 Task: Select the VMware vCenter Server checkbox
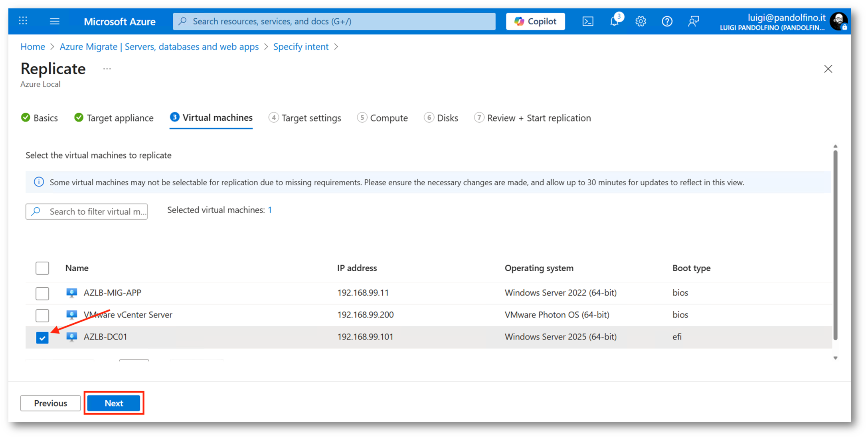(x=42, y=316)
